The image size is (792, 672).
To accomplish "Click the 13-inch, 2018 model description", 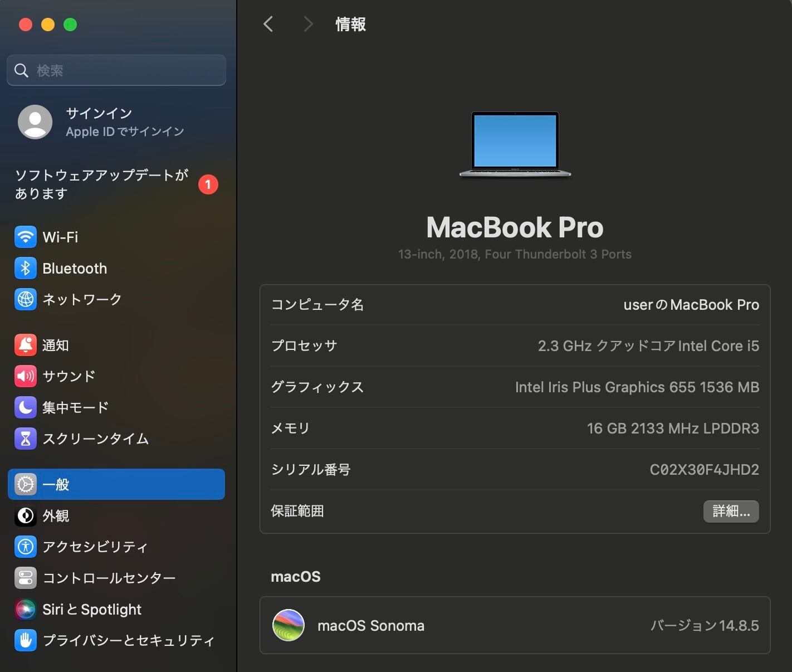I will pos(515,254).
